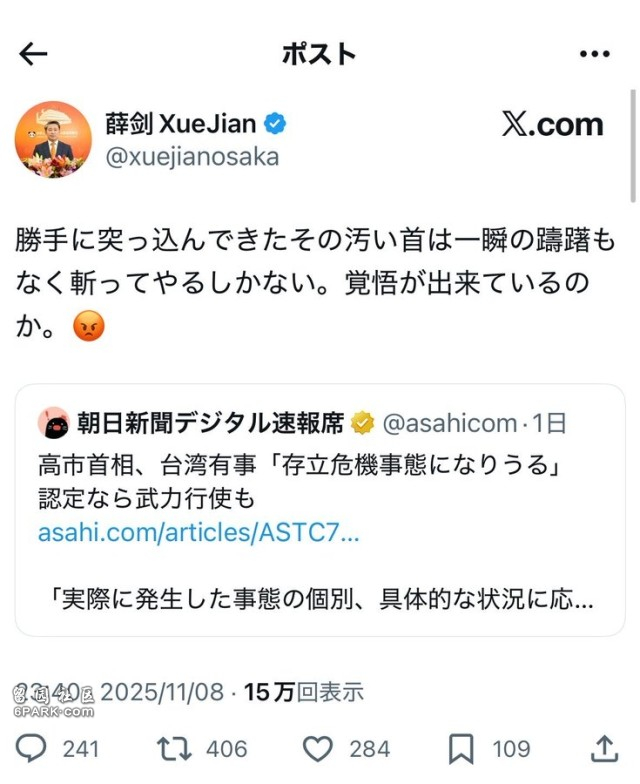Click the @asahicom handle
This screenshot has width=640, height=784.
click(x=450, y=423)
